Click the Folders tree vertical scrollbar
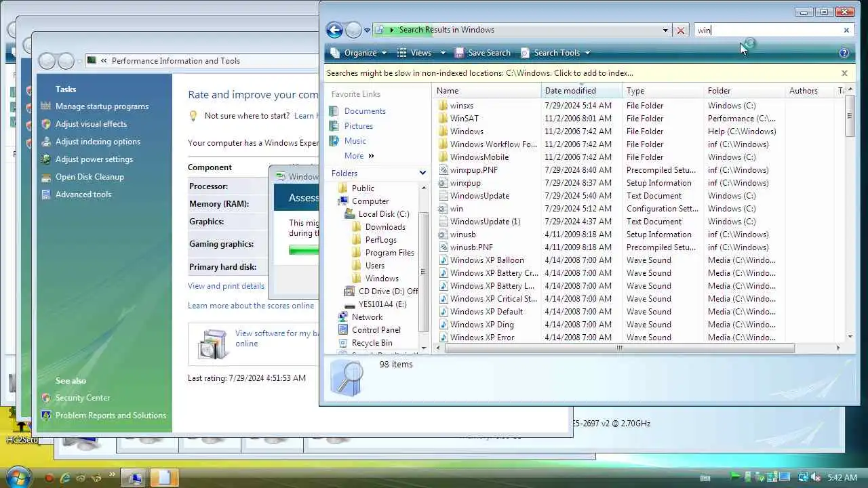Viewport: 868px width, 488px height. pos(422,271)
